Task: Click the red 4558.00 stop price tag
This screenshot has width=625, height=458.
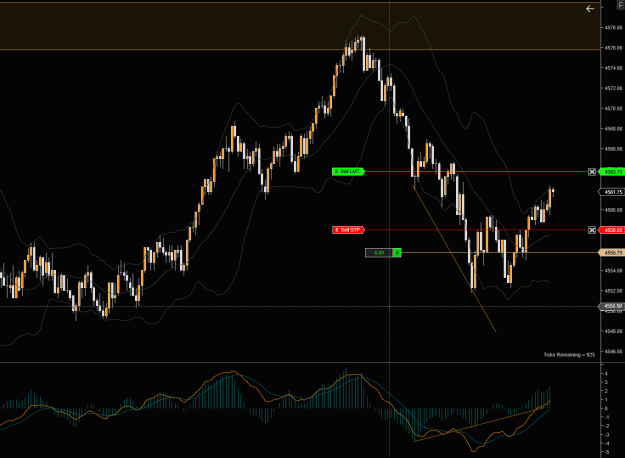Action: pyautogui.click(x=612, y=230)
